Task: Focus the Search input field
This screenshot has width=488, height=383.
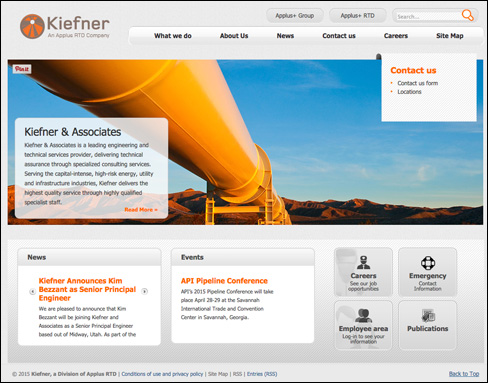Action: 428,16
